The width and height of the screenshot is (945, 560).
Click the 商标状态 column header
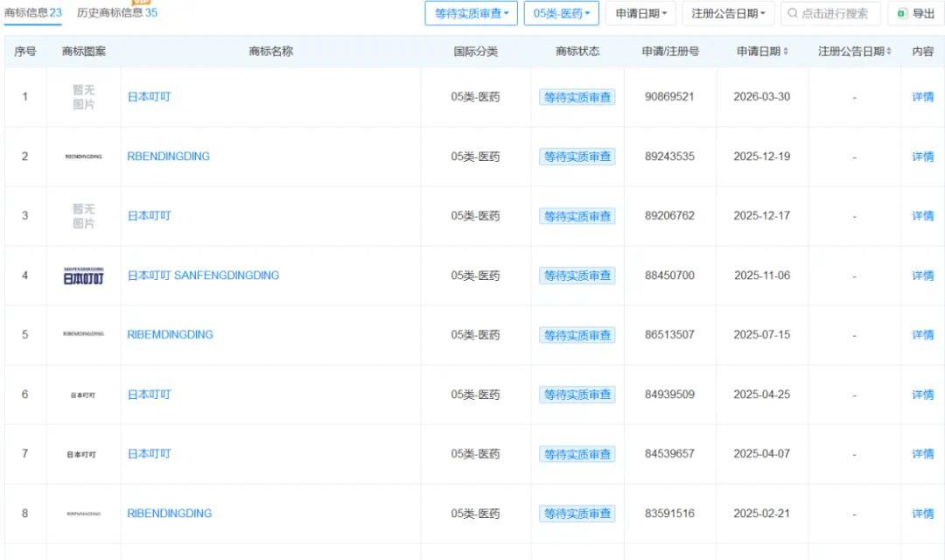click(x=577, y=52)
